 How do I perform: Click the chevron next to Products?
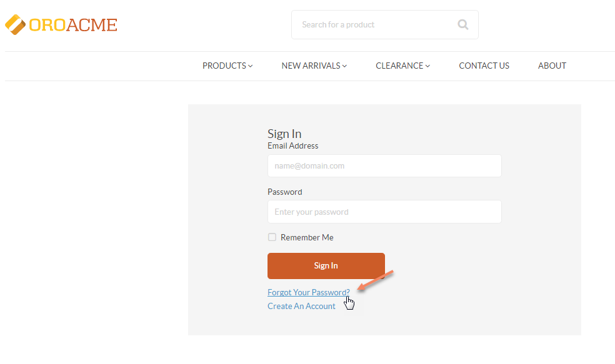point(250,66)
